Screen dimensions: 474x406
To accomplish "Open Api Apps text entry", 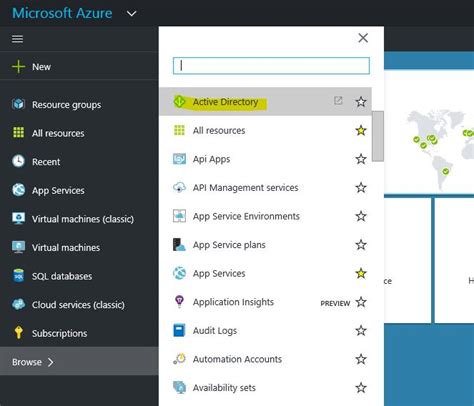I will click(x=211, y=159).
